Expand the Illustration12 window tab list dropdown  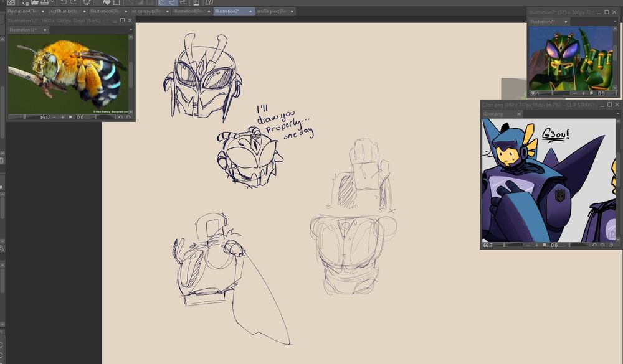(x=130, y=30)
